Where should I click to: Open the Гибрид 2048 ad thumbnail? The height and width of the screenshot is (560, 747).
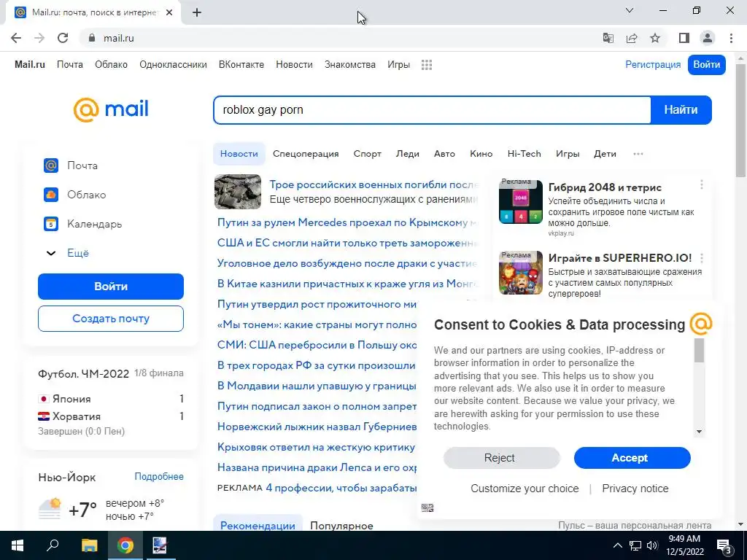(521, 201)
